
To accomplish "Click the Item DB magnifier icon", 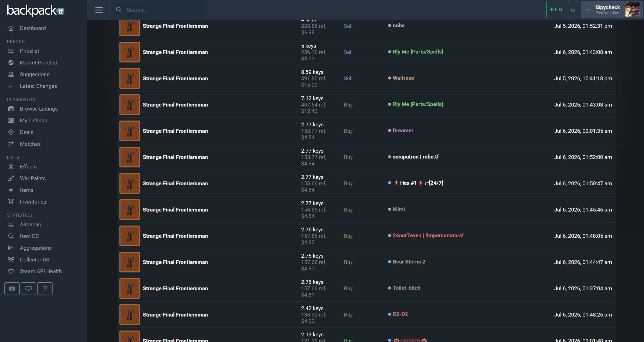I will [11, 236].
